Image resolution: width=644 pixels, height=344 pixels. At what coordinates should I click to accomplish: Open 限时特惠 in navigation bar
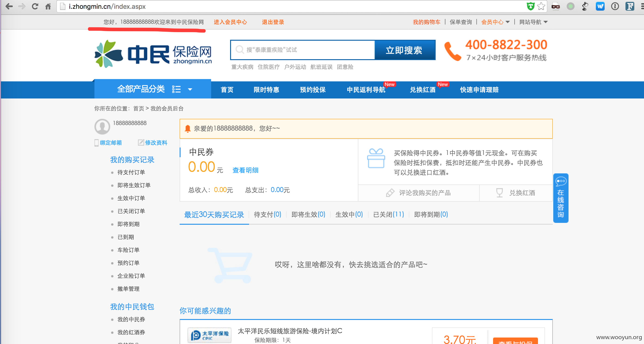pyautogui.click(x=266, y=89)
